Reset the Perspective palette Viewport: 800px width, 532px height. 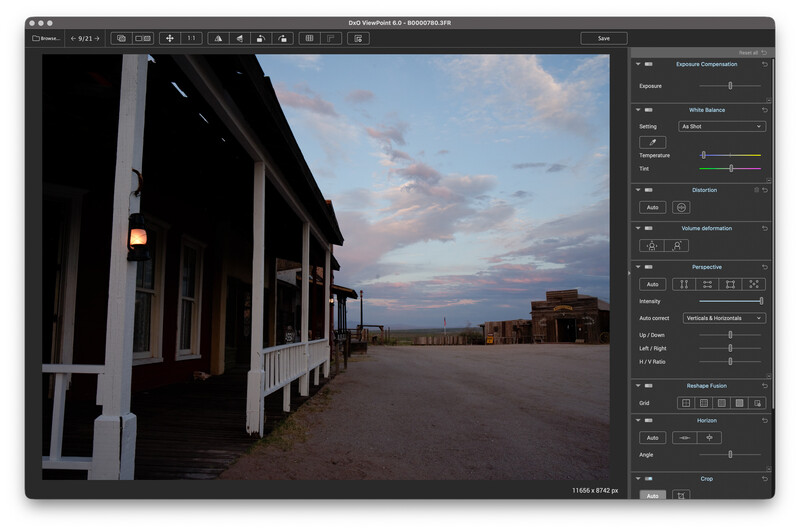(764, 267)
